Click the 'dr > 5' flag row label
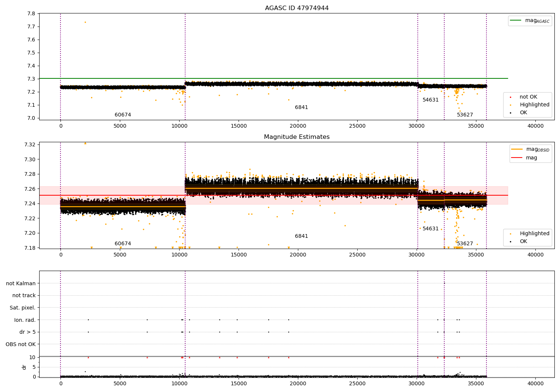The image size is (560, 392). pyautogui.click(x=28, y=332)
